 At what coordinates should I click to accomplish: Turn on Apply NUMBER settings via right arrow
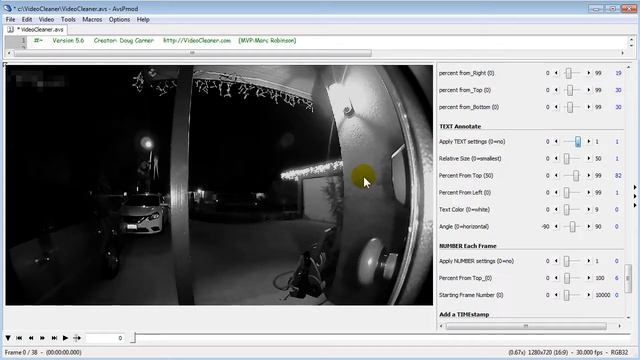(x=589, y=261)
